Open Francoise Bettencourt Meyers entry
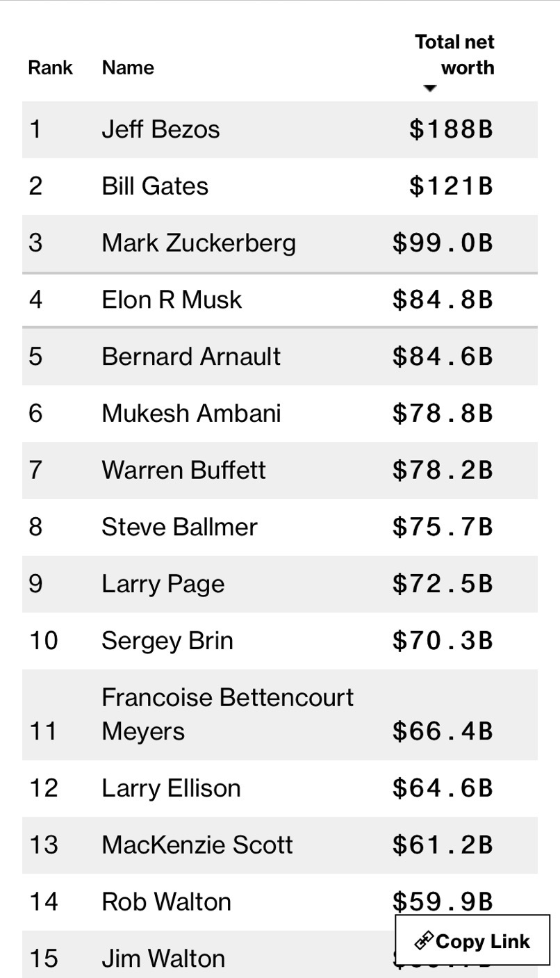 227,714
